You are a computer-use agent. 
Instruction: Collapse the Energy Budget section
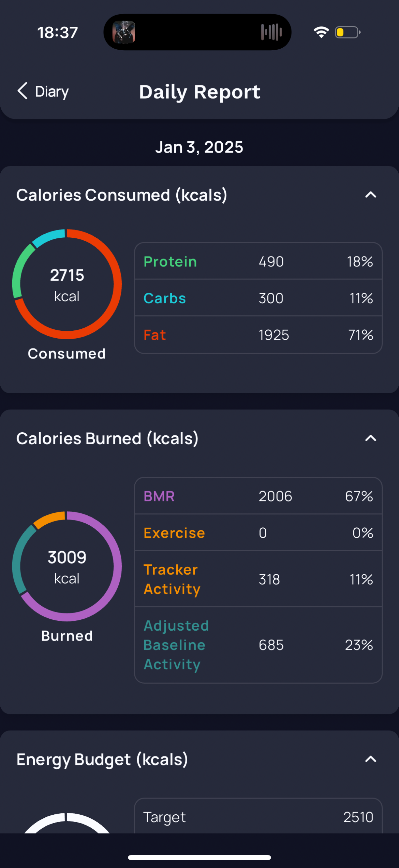pos(371,759)
